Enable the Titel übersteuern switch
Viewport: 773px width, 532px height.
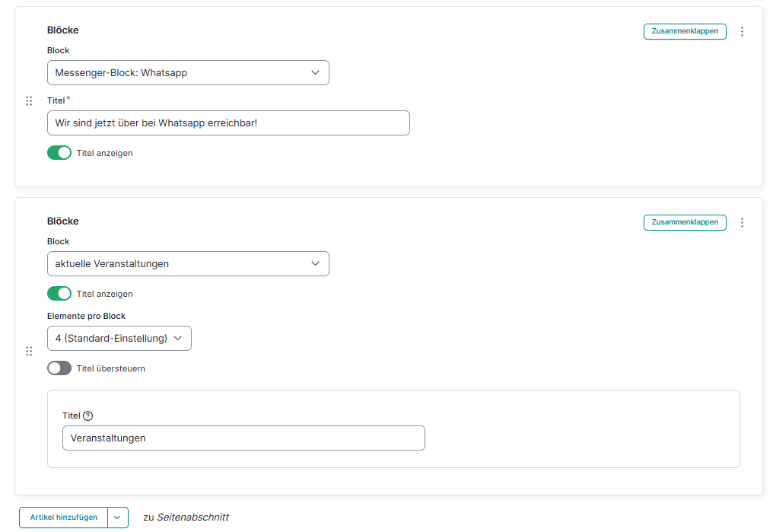(x=59, y=368)
